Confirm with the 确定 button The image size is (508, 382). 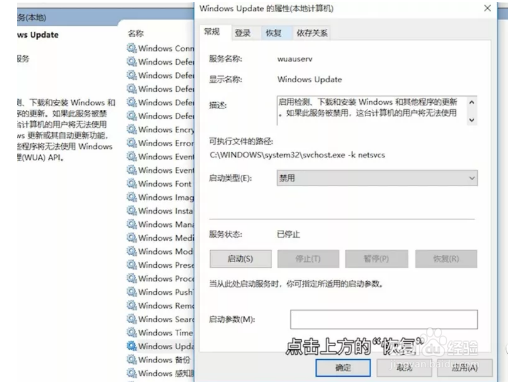[x=343, y=368]
